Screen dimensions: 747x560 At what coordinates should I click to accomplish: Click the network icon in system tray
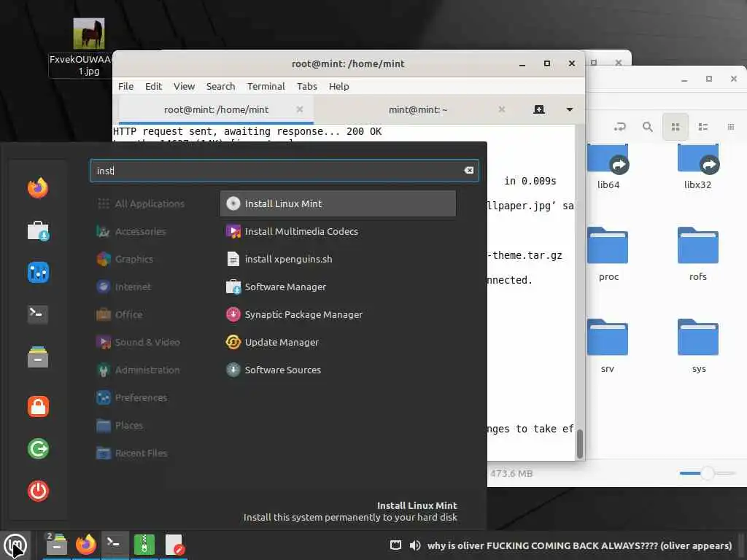[x=395, y=545]
